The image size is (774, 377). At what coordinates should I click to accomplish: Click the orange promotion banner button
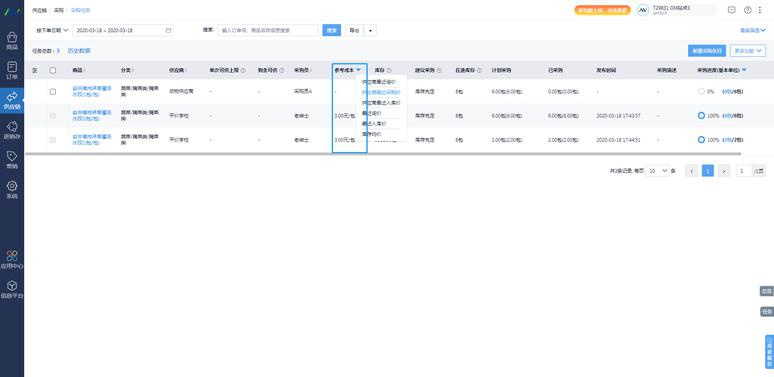602,10
